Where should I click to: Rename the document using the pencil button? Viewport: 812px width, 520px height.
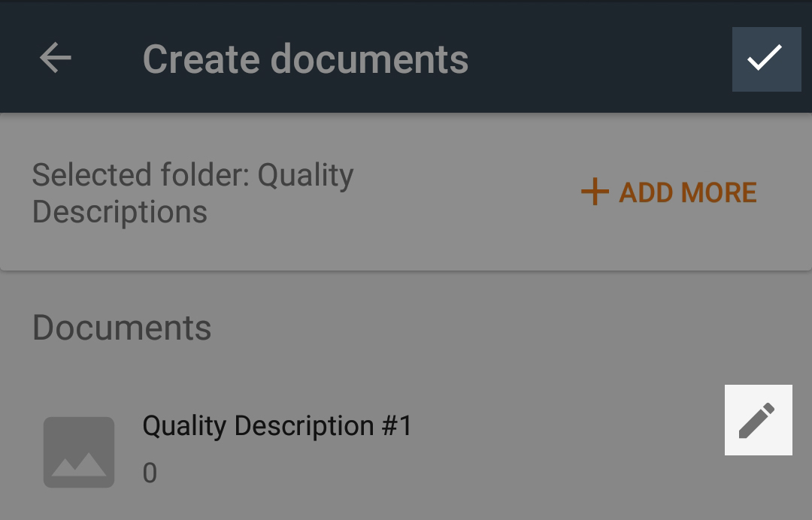[x=758, y=419]
